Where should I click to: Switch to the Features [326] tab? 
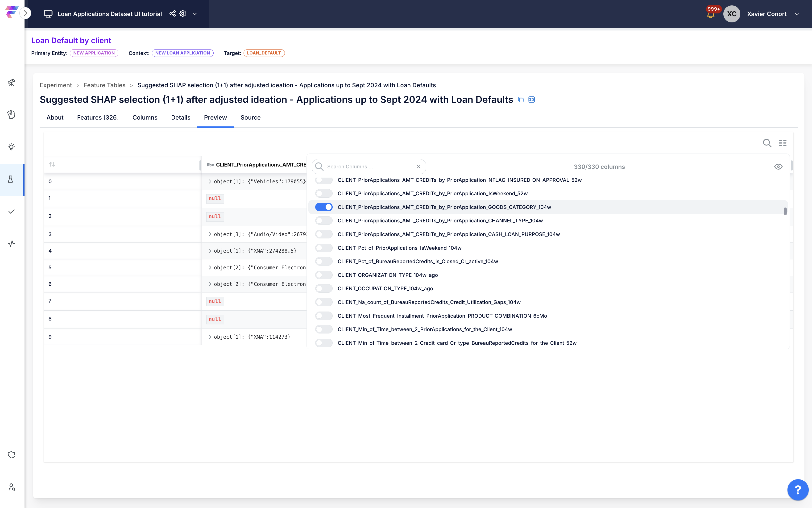pos(98,118)
